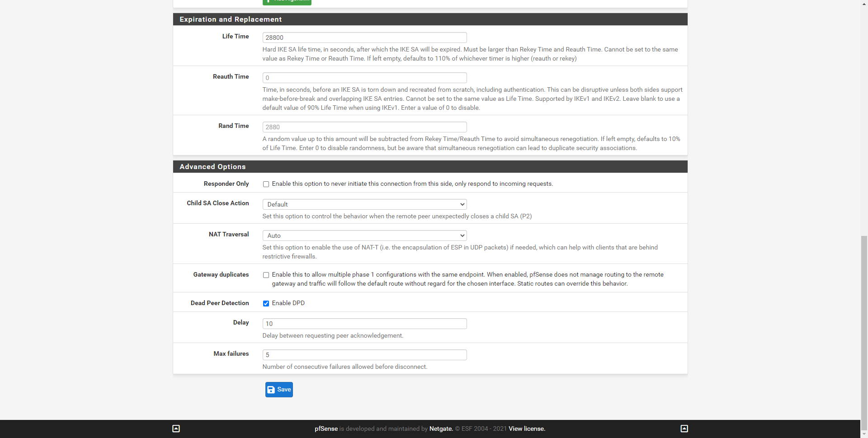
Task: Click the Responder Only label
Action: pyautogui.click(x=226, y=184)
